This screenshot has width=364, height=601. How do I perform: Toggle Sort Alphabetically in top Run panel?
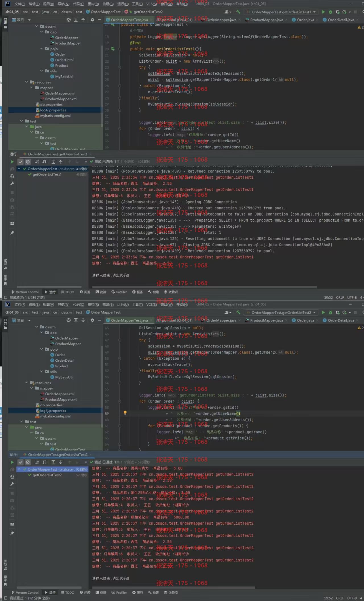(37, 162)
